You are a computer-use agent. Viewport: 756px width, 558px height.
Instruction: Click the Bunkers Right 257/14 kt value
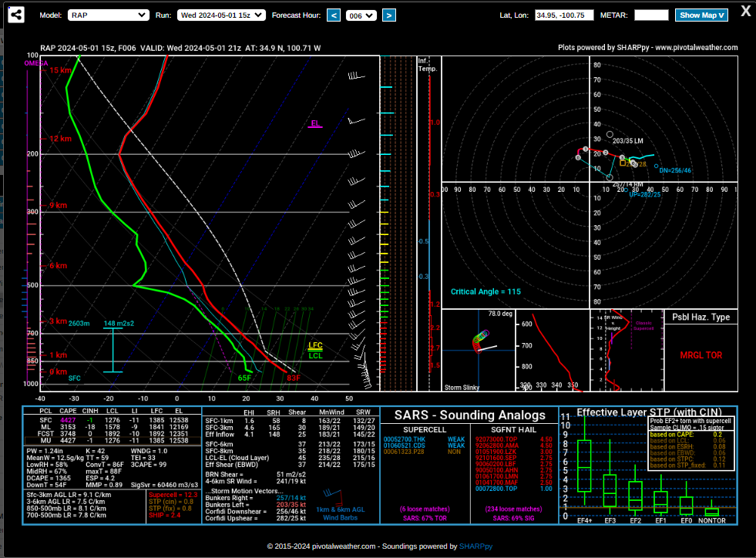(291, 498)
